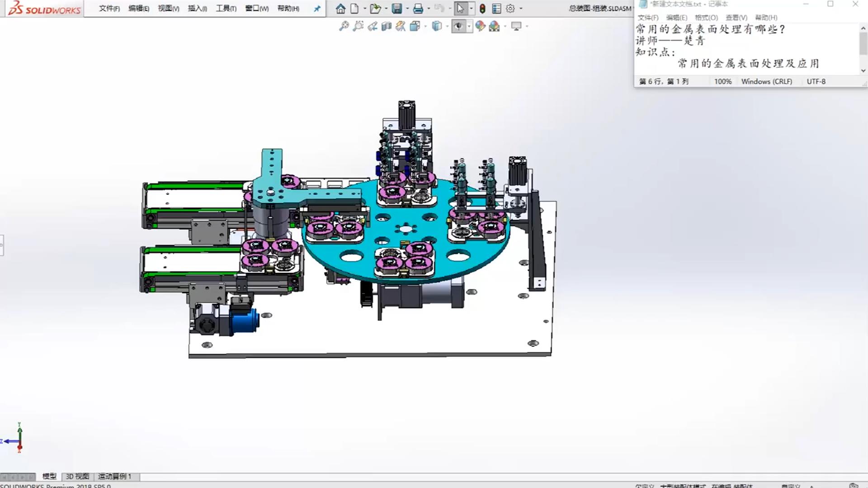Image resolution: width=868 pixels, height=488 pixels.
Task: Click the UTF-8 encoding status in Notepad
Action: click(816, 81)
